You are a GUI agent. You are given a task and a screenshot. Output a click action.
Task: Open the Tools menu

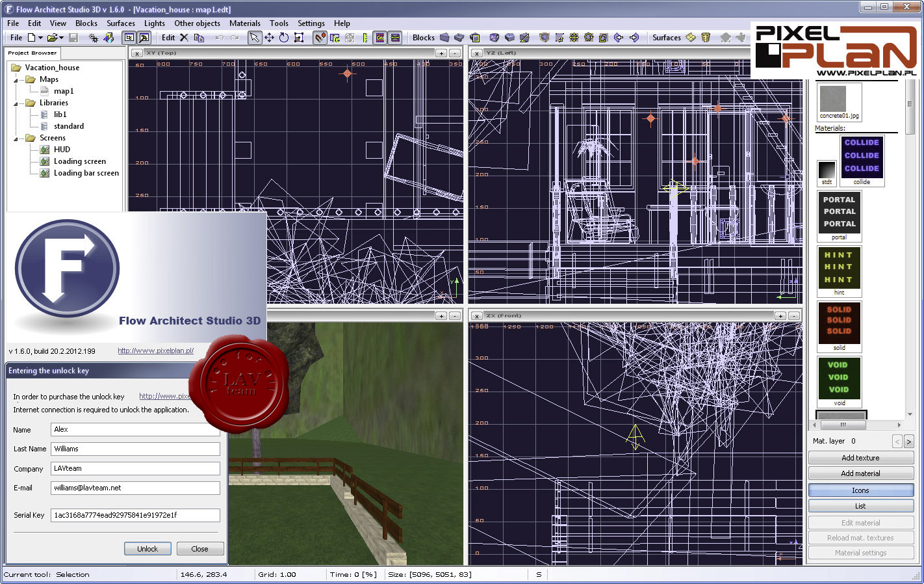point(279,23)
